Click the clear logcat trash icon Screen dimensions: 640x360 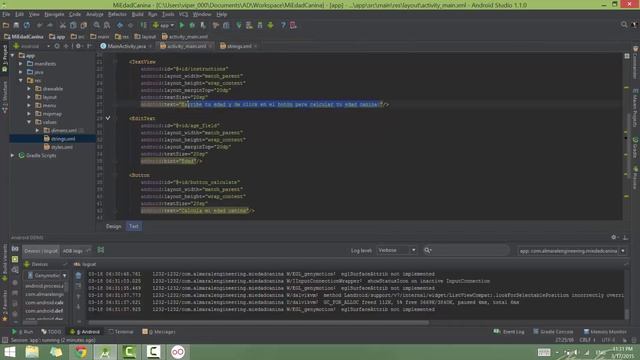[78, 276]
